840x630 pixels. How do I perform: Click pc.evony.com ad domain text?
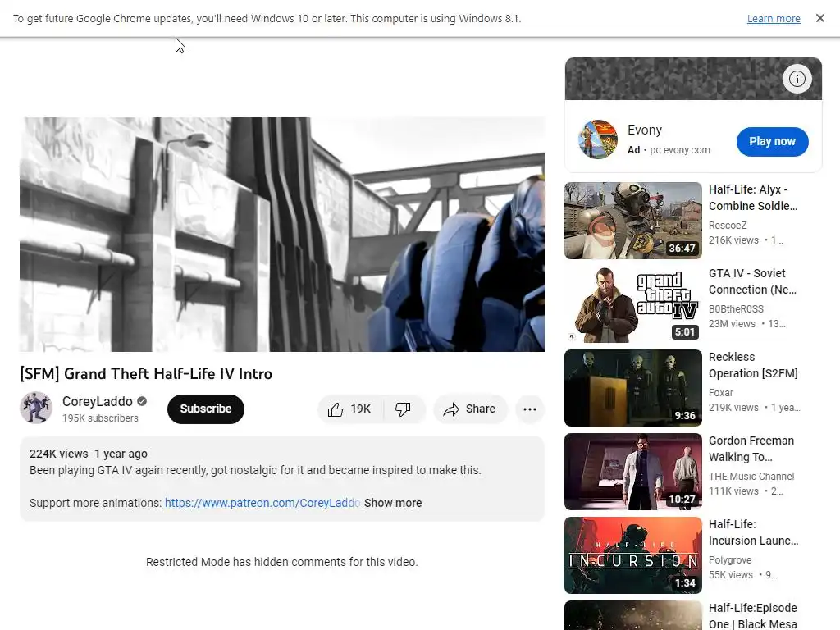tap(680, 150)
